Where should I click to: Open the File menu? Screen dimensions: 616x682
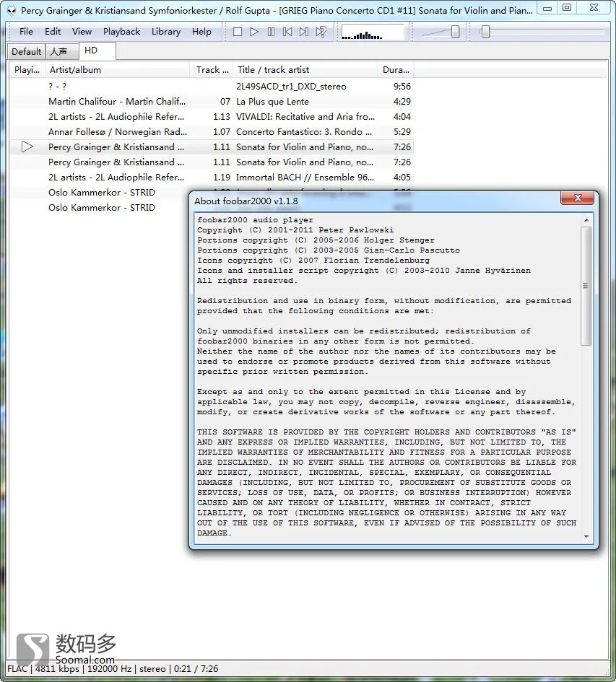click(26, 32)
